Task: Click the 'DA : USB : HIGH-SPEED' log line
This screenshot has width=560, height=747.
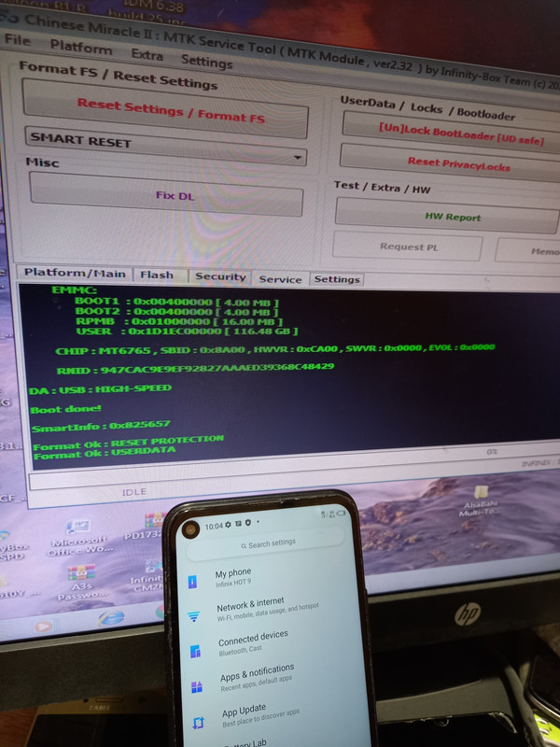Action: click(100, 389)
